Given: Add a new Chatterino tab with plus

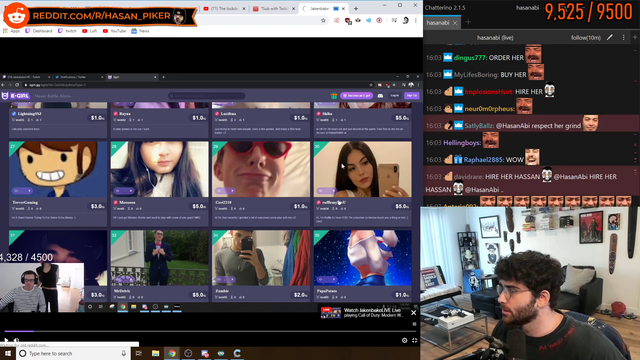Looking at the screenshot, I should pyautogui.click(x=468, y=22).
